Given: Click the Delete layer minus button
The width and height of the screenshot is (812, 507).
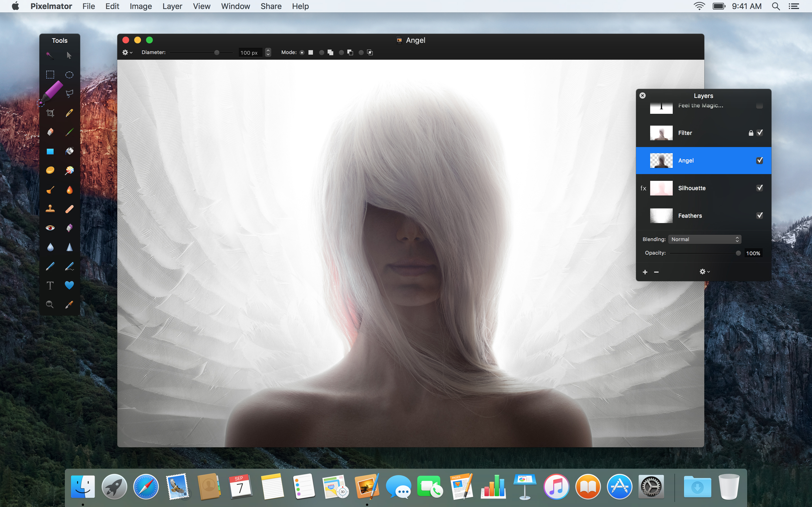Looking at the screenshot, I should (655, 272).
